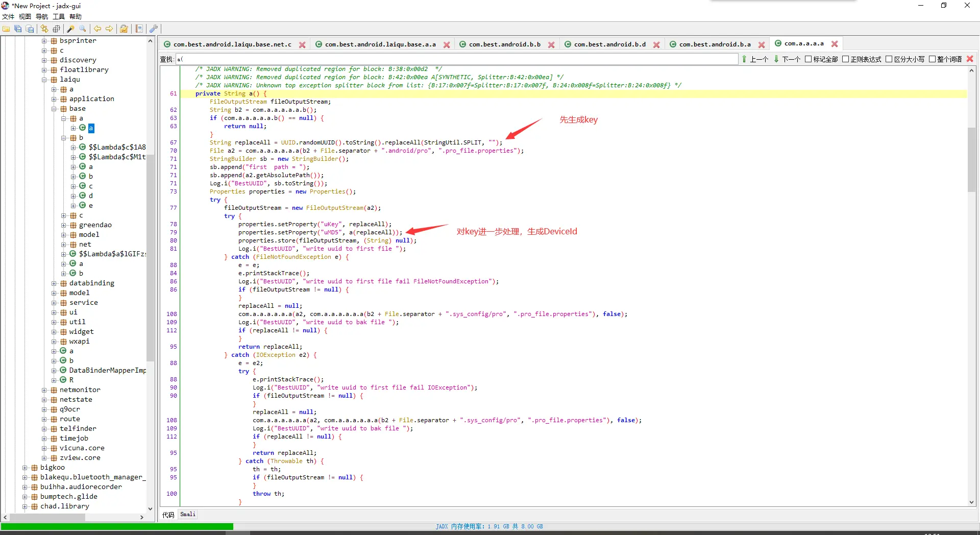
Task: Collapse the base package node
Action: point(54,109)
